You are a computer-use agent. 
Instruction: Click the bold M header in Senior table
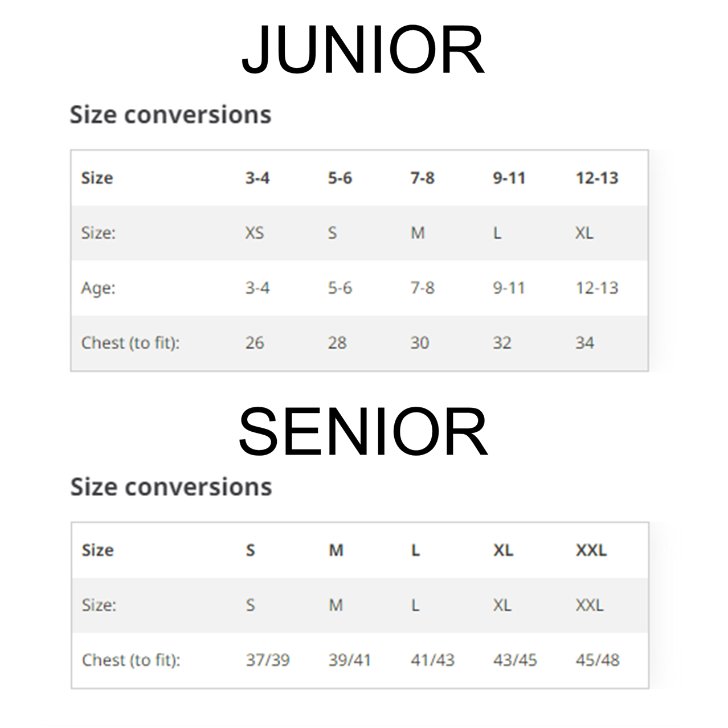336,550
